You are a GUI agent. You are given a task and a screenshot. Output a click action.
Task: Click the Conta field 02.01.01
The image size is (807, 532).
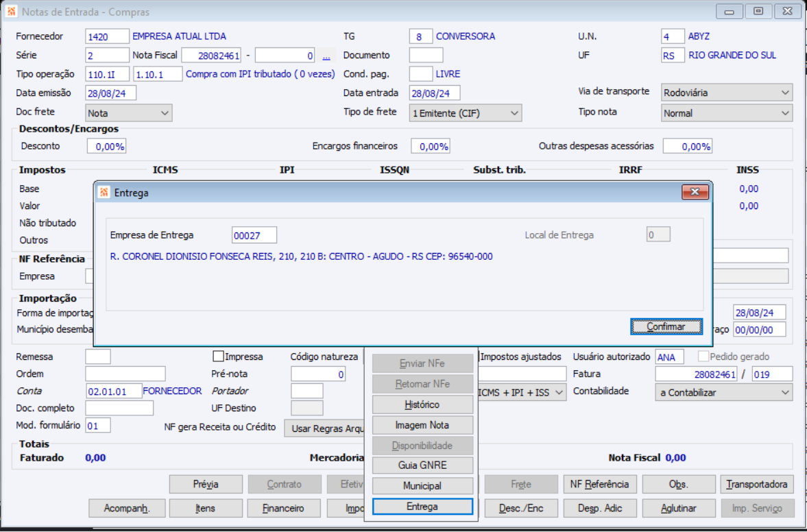point(114,391)
